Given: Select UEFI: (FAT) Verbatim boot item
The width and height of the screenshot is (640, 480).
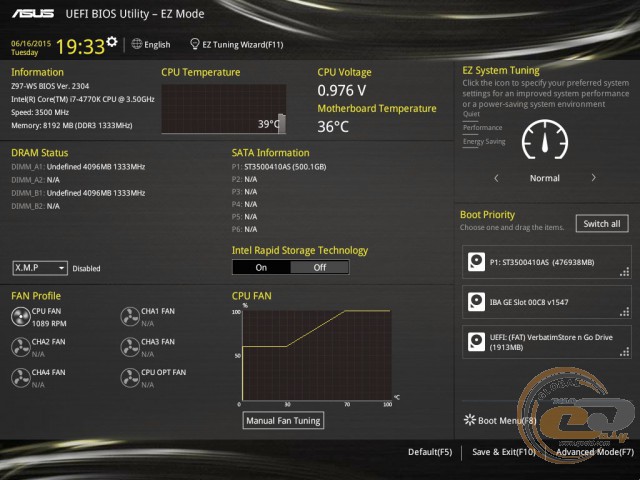Looking at the screenshot, I should (x=547, y=342).
